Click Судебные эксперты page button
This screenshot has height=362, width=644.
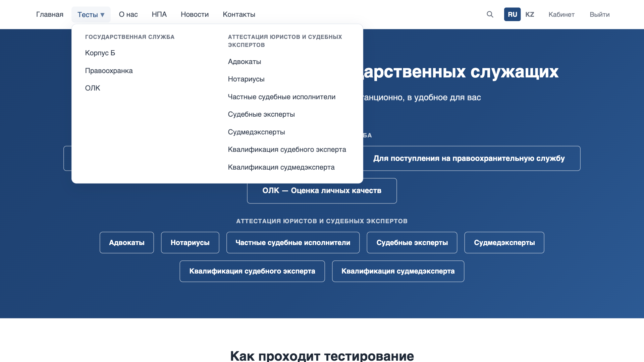[412, 243]
